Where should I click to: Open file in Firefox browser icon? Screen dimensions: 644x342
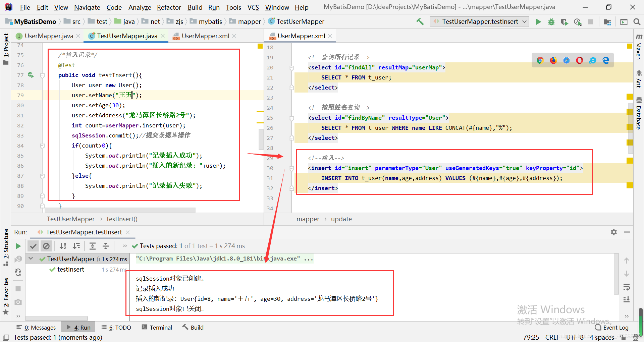[553, 60]
